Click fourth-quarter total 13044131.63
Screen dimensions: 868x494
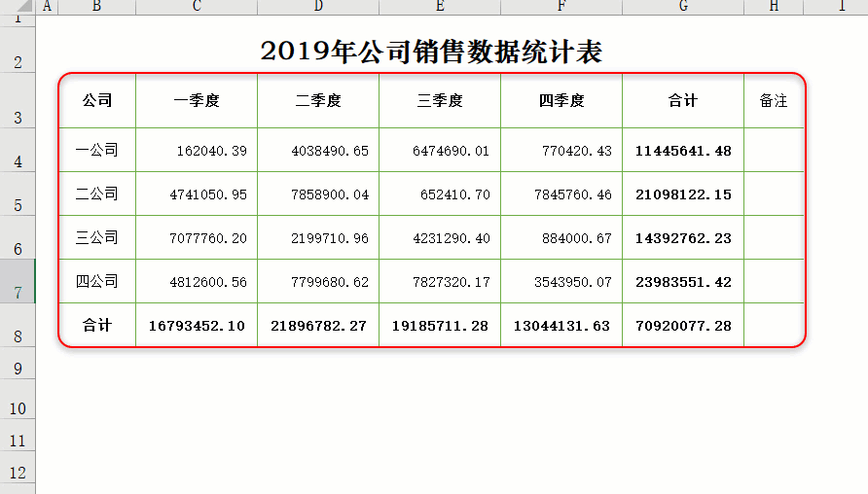point(561,325)
